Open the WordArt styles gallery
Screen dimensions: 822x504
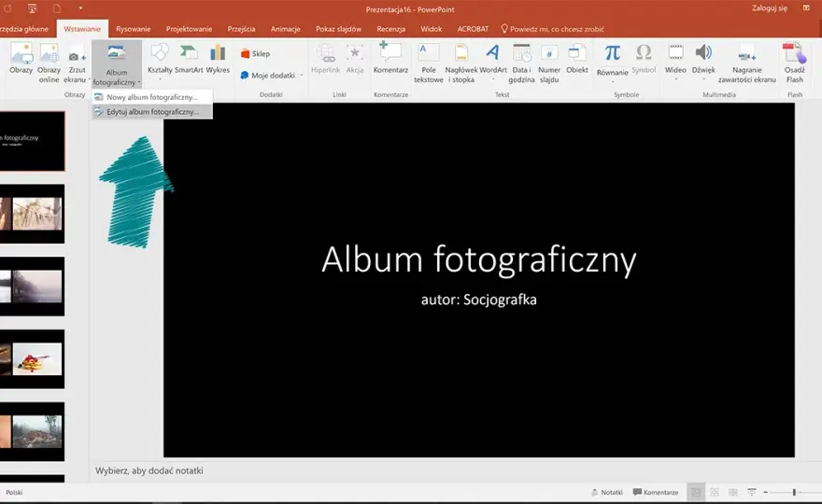click(493, 62)
